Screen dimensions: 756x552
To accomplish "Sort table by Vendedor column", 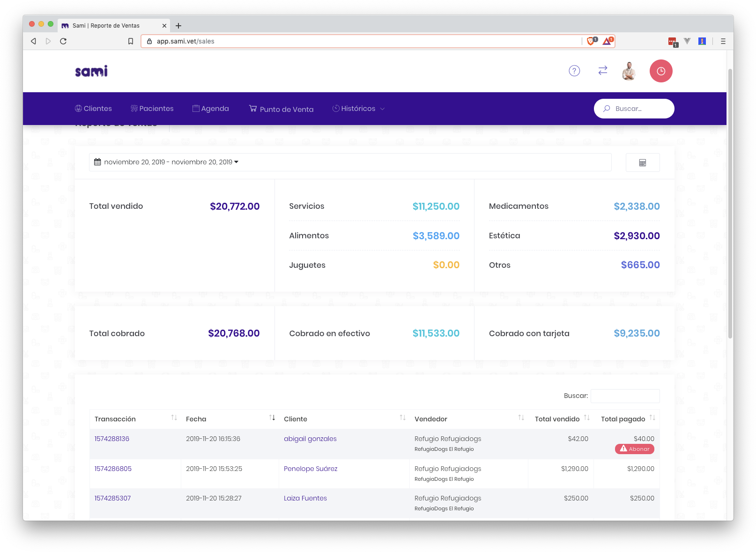I will click(469, 419).
